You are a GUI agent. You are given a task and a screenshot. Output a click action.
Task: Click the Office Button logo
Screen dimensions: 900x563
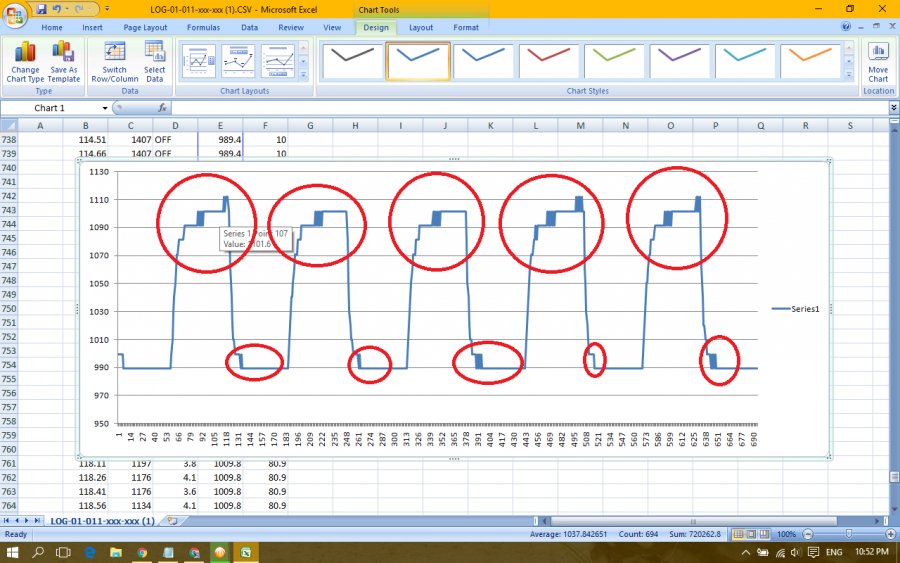15,14
